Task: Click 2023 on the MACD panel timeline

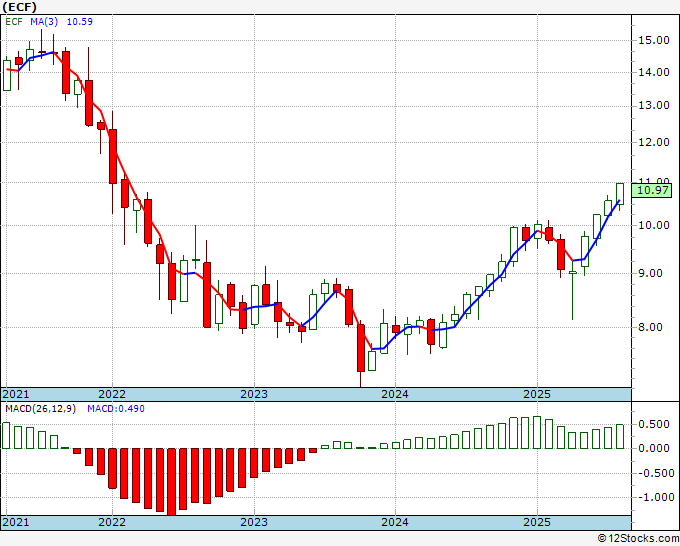Action: point(254,522)
